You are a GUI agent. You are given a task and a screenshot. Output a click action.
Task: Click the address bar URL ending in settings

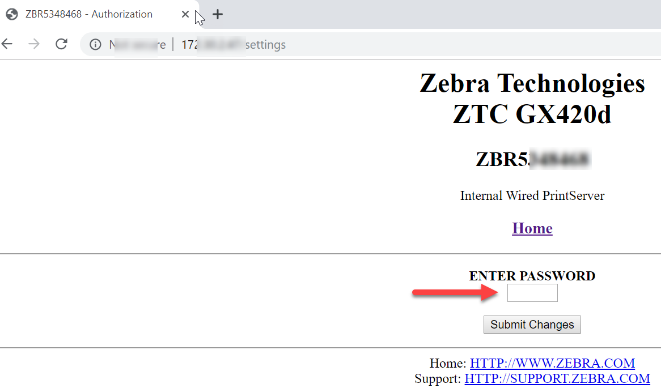(233, 45)
